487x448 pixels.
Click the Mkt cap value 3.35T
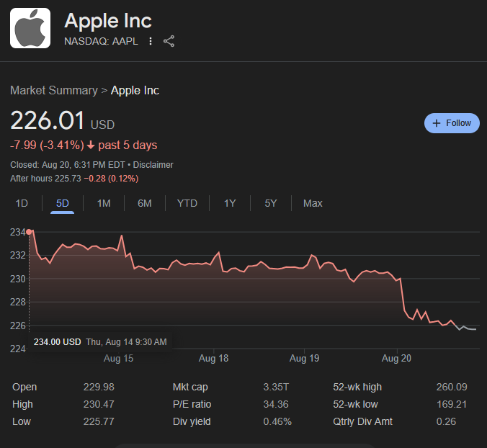tap(276, 387)
